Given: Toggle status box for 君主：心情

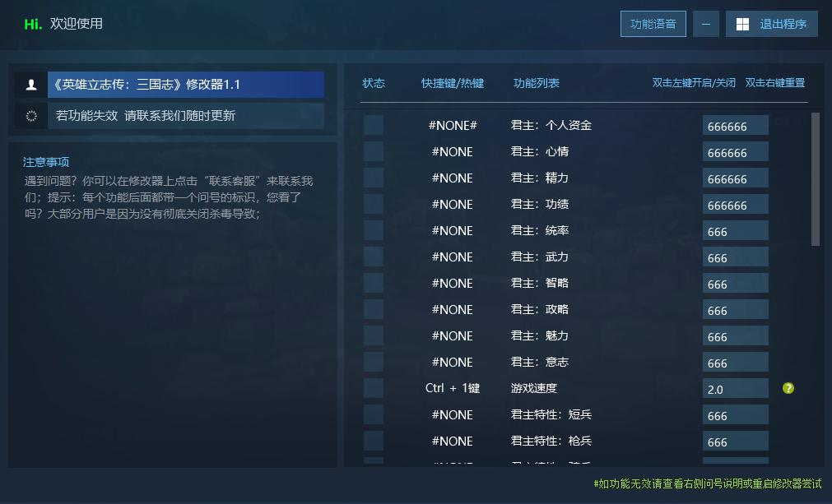Looking at the screenshot, I should 374,151.
